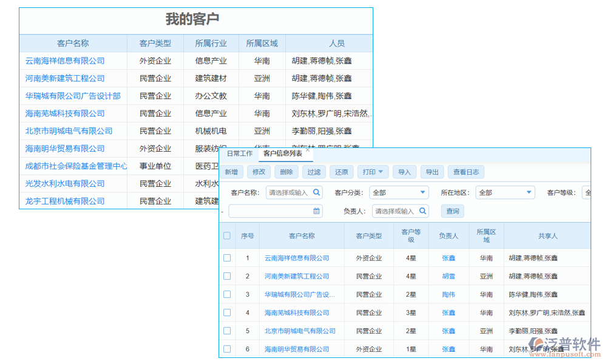This screenshot has width=607, height=364.
Task: Check the checkbox for 云南海祥信息有限公司 row
Action: coord(227,257)
